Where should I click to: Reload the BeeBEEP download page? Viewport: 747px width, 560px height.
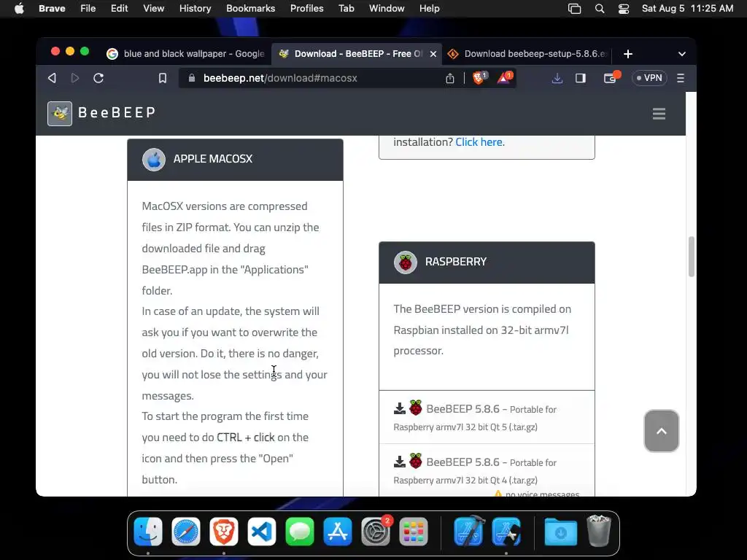tap(98, 78)
